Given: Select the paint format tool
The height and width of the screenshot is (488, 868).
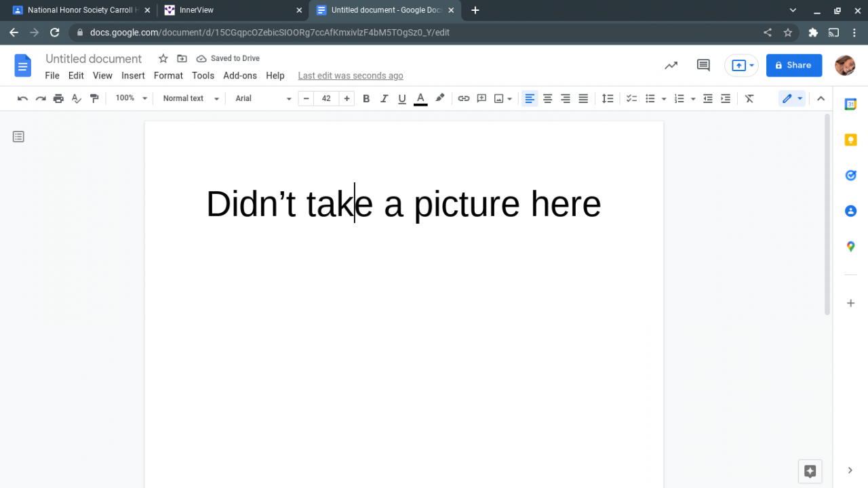Looking at the screenshot, I should (x=94, y=99).
